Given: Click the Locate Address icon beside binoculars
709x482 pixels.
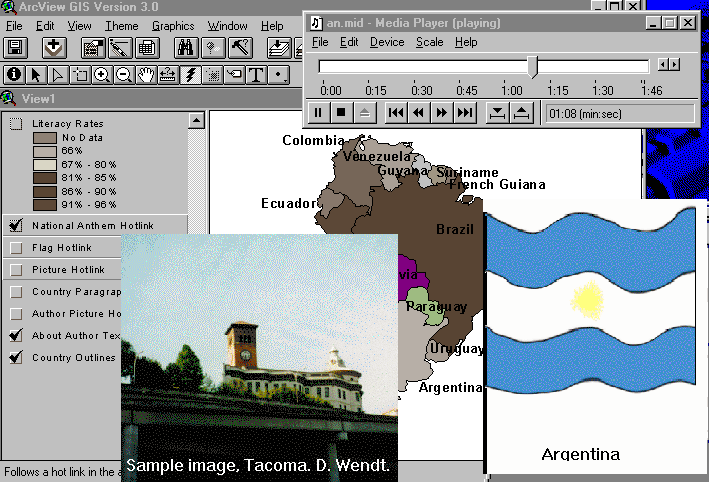Looking at the screenshot, I should pos(213,48).
